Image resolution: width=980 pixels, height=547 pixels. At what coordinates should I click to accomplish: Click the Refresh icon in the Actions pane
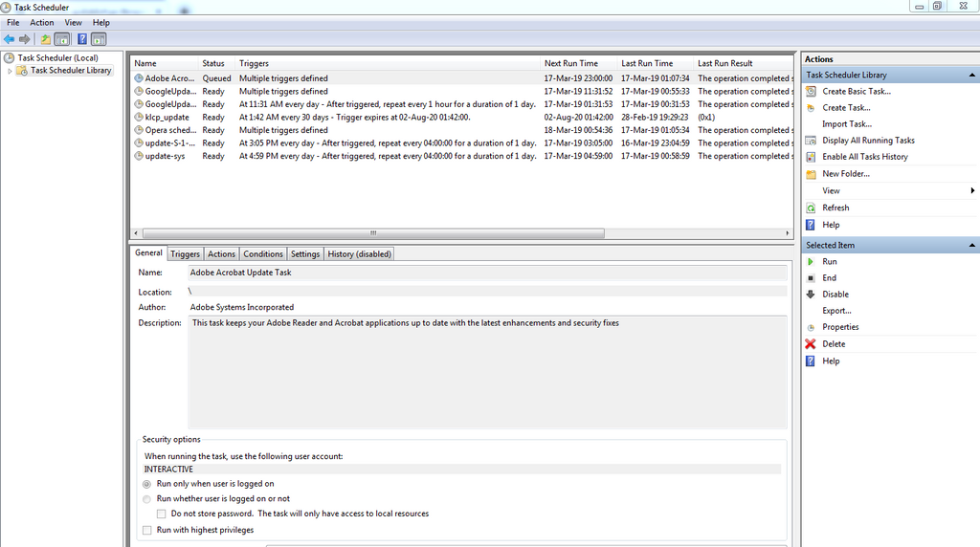[811, 208]
